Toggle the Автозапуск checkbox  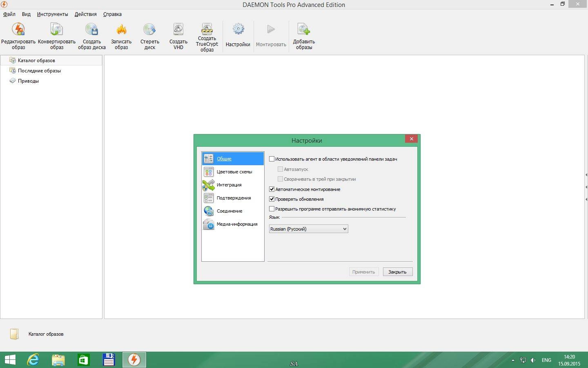pyautogui.click(x=280, y=169)
